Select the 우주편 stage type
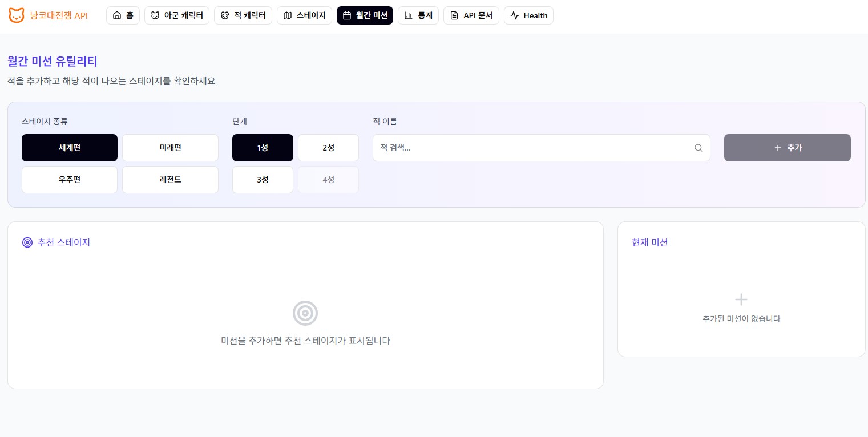The width and height of the screenshot is (868, 437). point(69,180)
